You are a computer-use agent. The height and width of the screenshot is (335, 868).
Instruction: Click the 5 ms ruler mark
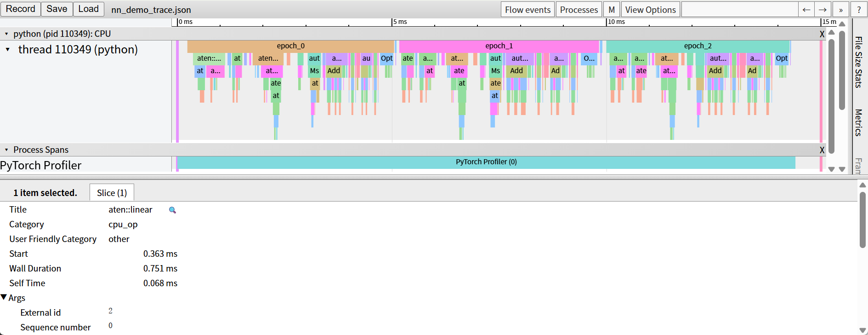click(x=400, y=22)
